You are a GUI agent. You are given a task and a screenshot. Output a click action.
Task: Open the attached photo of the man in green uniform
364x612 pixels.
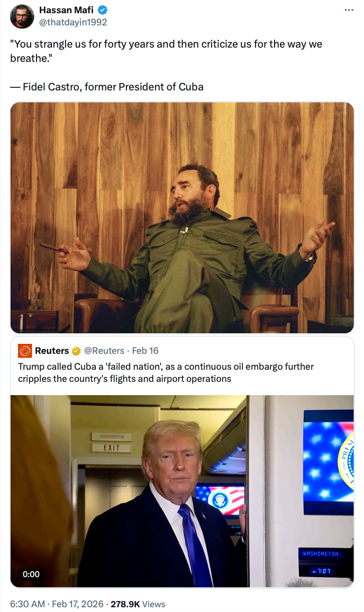[182, 217]
